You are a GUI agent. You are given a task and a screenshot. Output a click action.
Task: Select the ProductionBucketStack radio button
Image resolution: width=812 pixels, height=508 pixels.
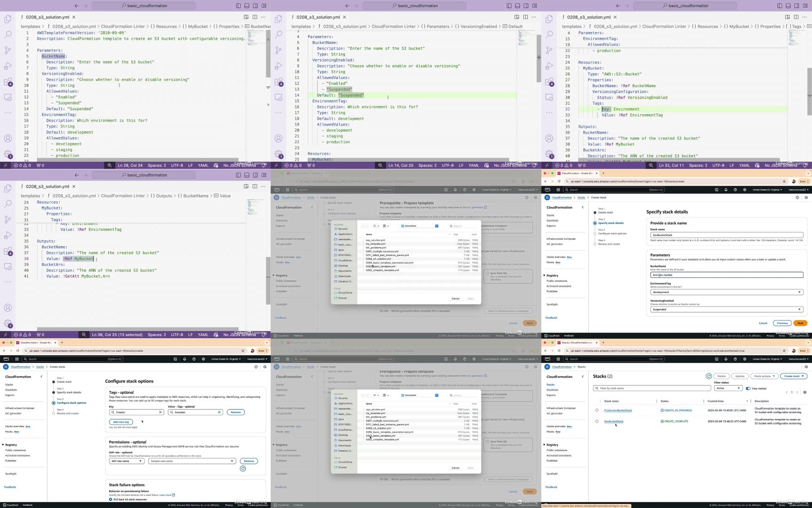coord(597,410)
